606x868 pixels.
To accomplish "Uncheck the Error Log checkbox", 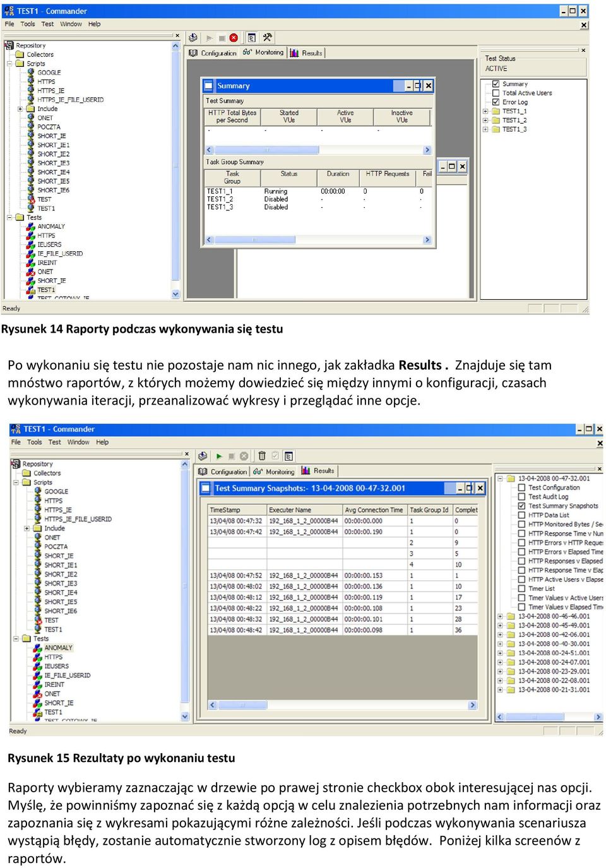I will tap(496, 102).
